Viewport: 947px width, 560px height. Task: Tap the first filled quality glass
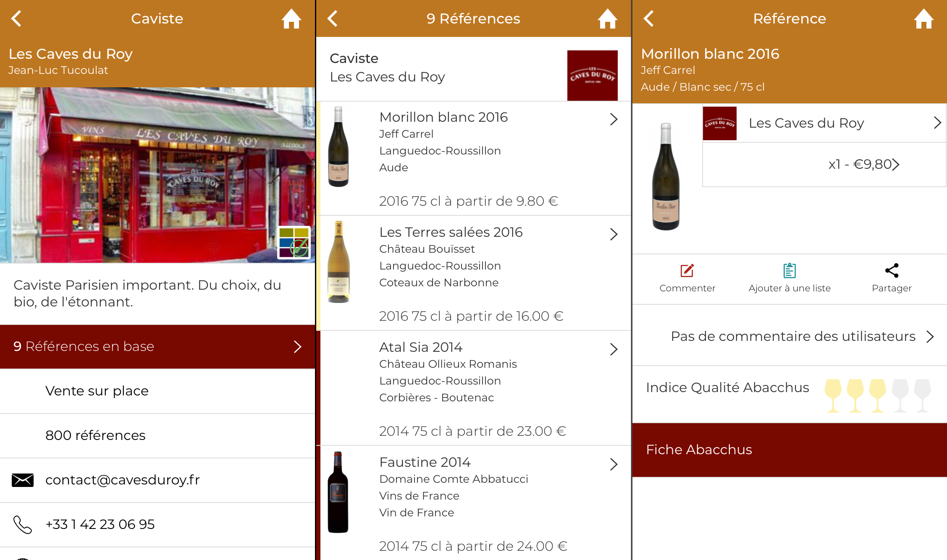coord(833,395)
